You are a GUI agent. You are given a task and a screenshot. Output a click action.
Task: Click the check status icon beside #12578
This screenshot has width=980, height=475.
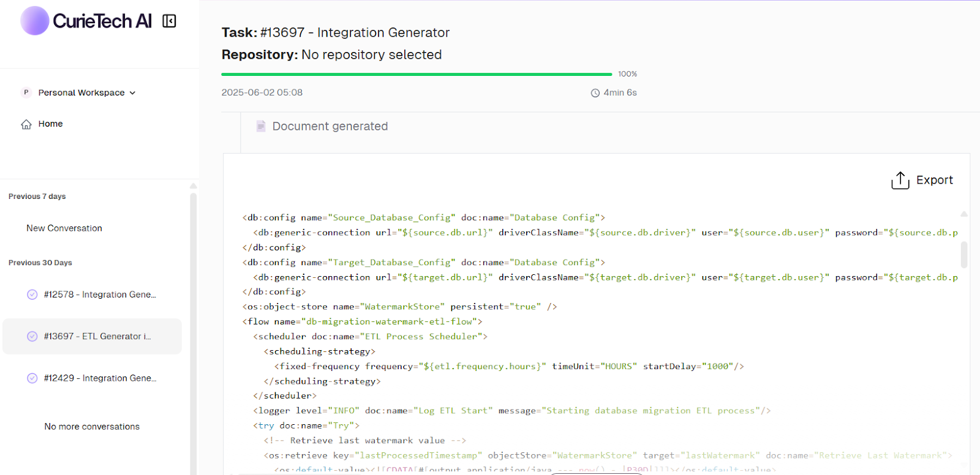coord(32,294)
